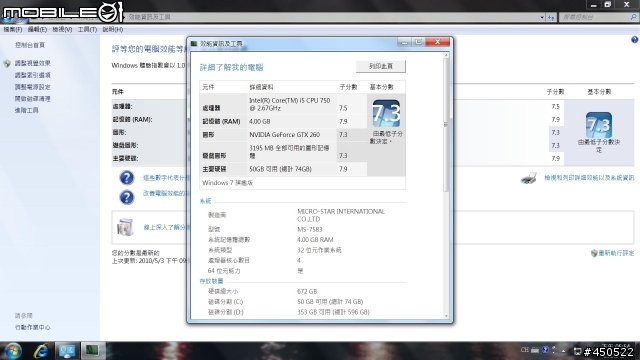Open the 調整電源設定 link
640x360 pixels.
33,87
